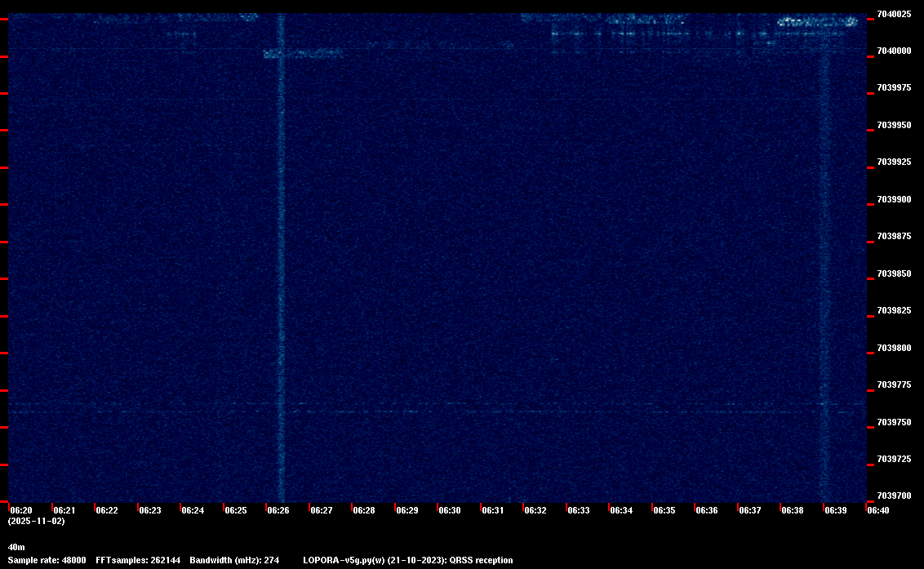Click the 7039900 frequency label

894,200
